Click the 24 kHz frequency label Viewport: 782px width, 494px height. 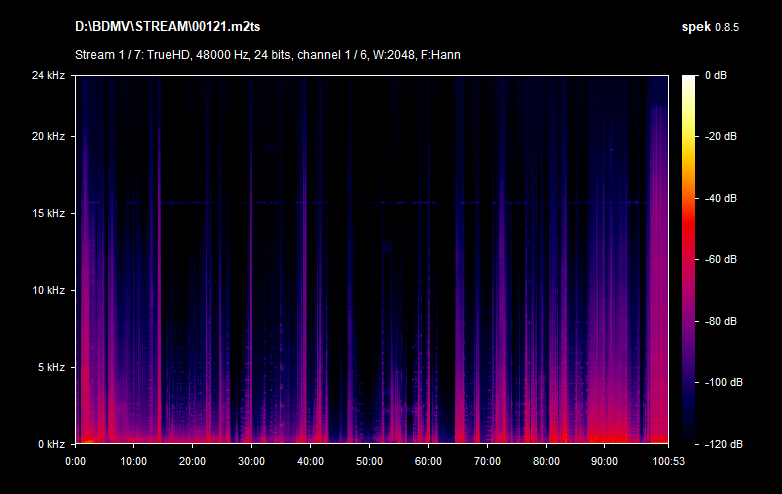pyautogui.click(x=50, y=75)
